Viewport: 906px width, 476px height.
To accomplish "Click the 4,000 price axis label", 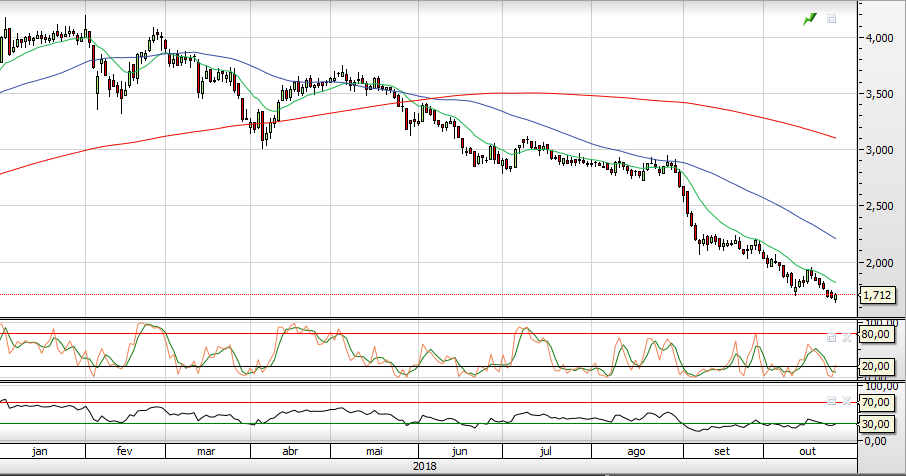I will pos(880,38).
